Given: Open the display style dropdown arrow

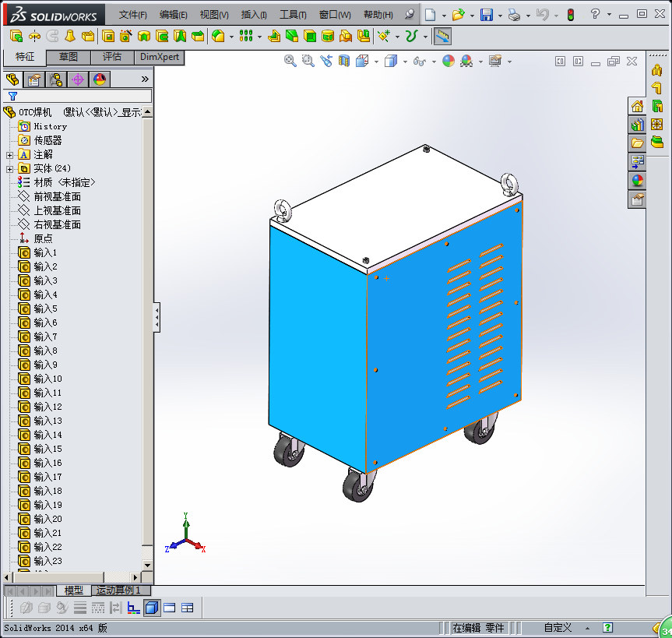Looking at the screenshot, I should pyautogui.click(x=404, y=61).
